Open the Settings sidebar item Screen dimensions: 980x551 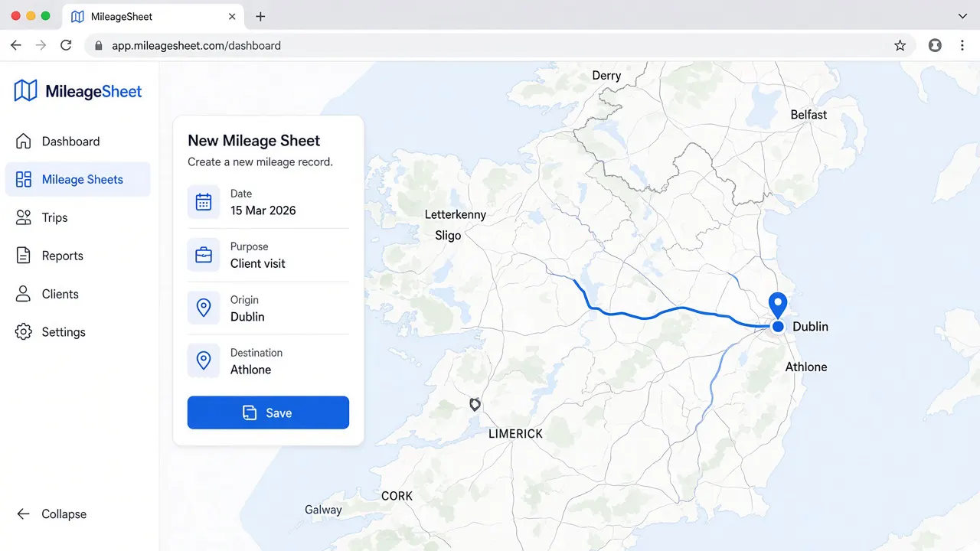tap(78, 332)
